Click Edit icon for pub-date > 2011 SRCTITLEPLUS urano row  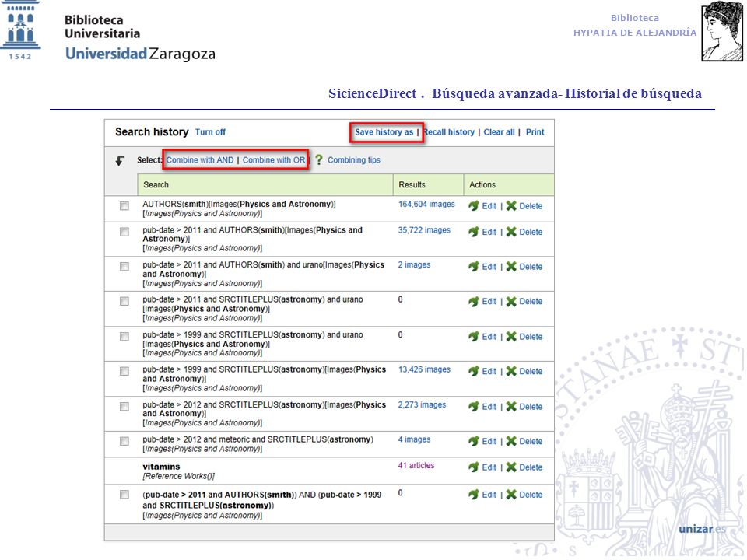[x=474, y=302]
